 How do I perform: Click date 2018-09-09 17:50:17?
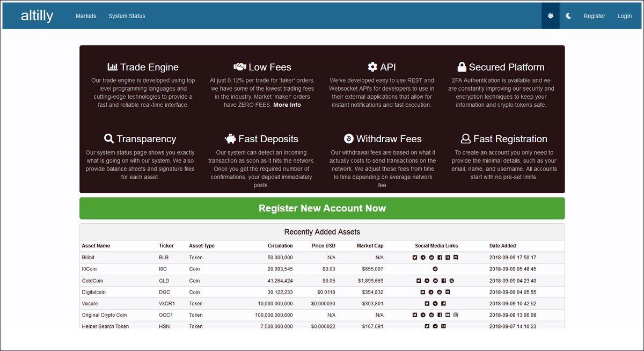513,258
